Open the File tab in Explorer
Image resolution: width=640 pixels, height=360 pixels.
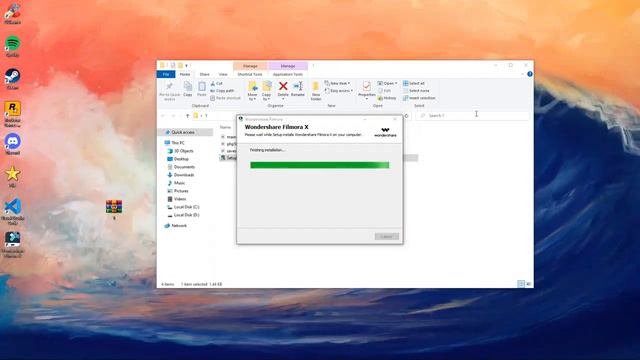point(166,74)
